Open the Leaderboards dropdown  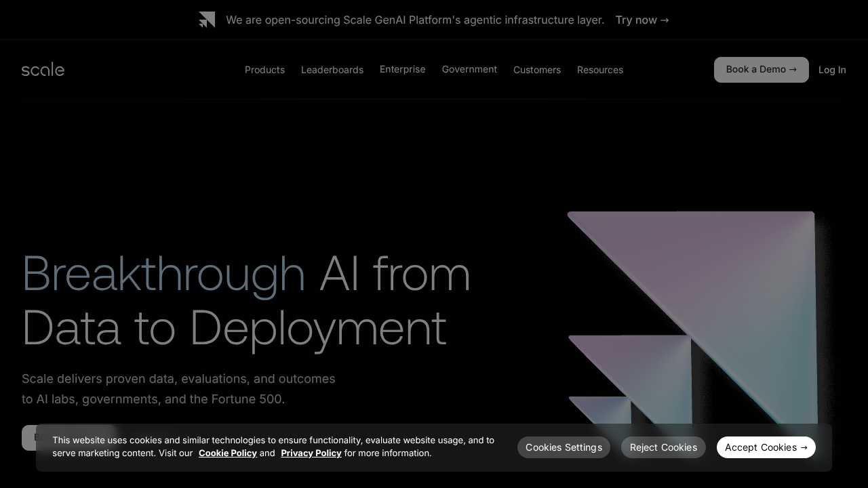tap(332, 70)
